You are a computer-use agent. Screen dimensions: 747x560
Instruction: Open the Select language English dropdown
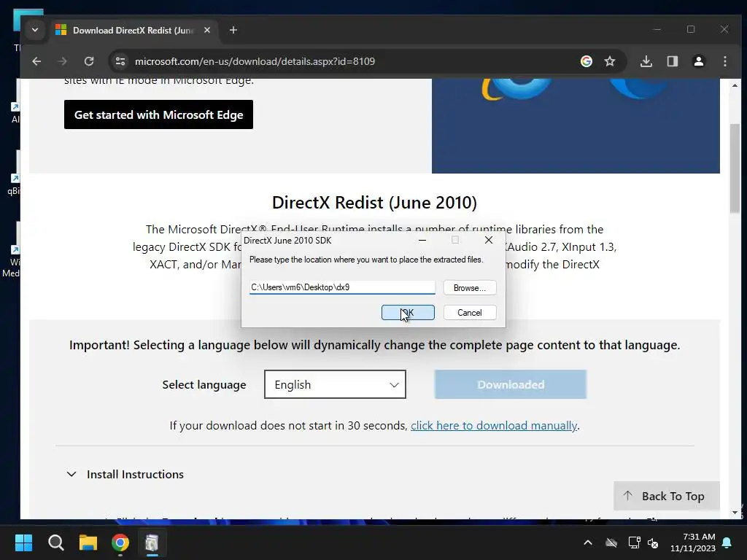tap(335, 384)
